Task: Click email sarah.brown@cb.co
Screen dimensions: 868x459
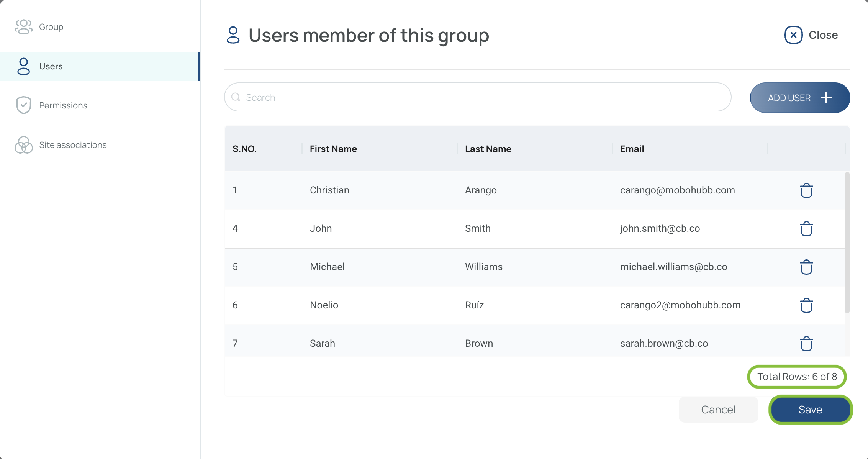Action: (x=664, y=343)
